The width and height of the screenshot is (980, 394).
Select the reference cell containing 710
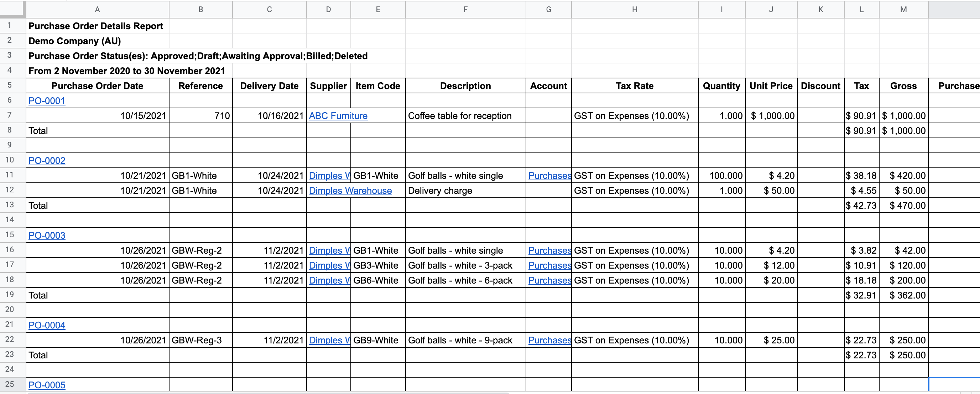pyautogui.click(x=200, y=116)
